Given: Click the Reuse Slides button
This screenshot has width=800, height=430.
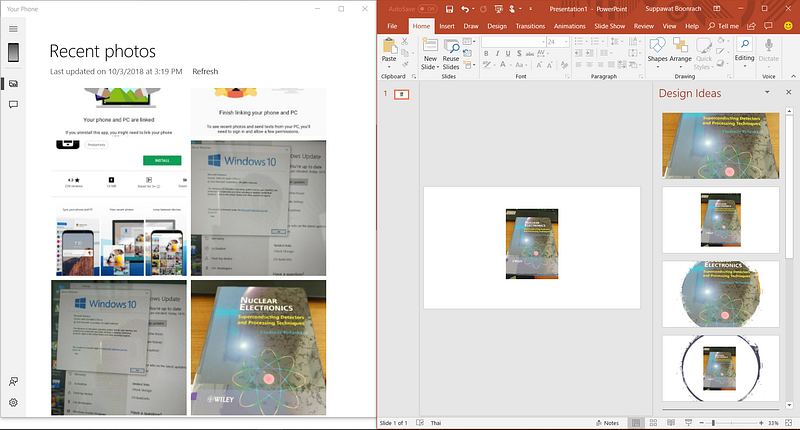Looking at the screenshot, I should (451, 54).
